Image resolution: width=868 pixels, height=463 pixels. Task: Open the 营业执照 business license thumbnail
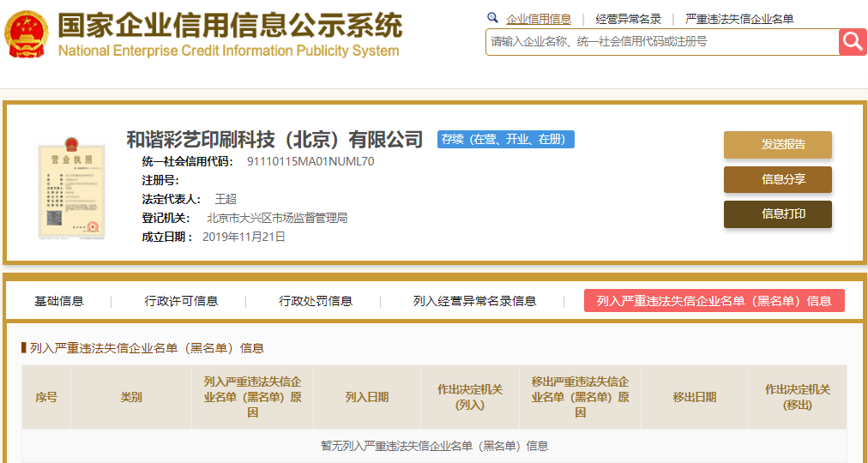tap(71, 188)
